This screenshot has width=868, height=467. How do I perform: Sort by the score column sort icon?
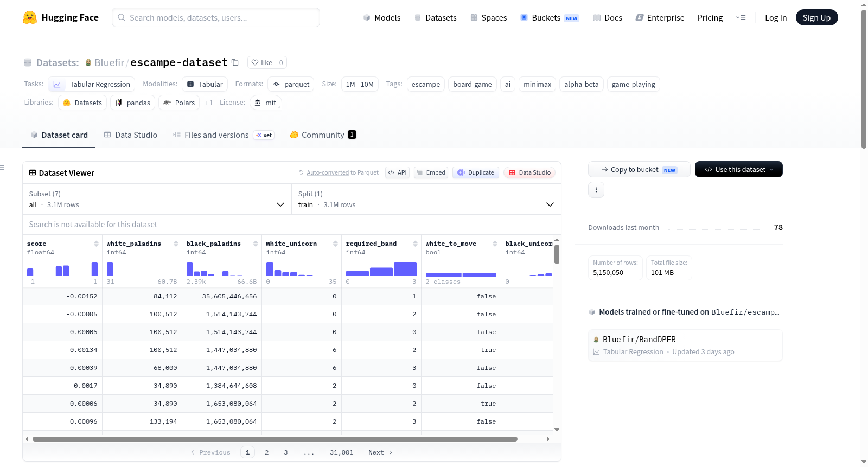96,244
